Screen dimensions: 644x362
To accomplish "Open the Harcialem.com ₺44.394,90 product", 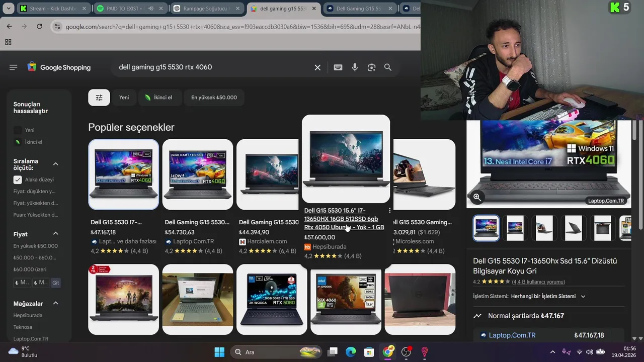I will [269, 197].
